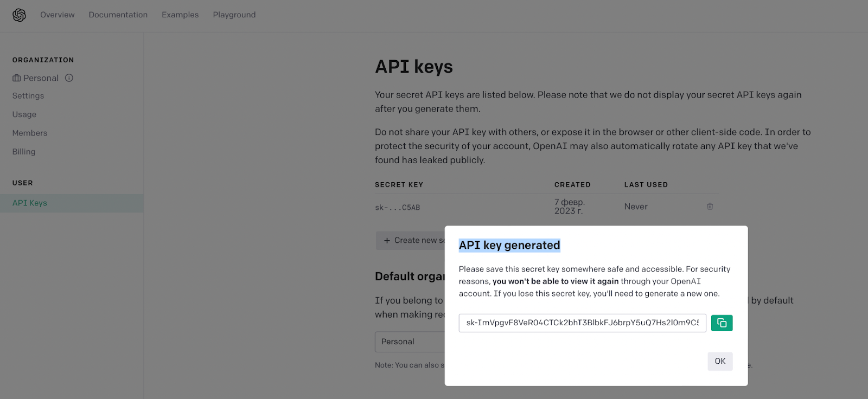Go to Billing in sidebar
Screen dimensions: 868x399
[x=24, y=152]
